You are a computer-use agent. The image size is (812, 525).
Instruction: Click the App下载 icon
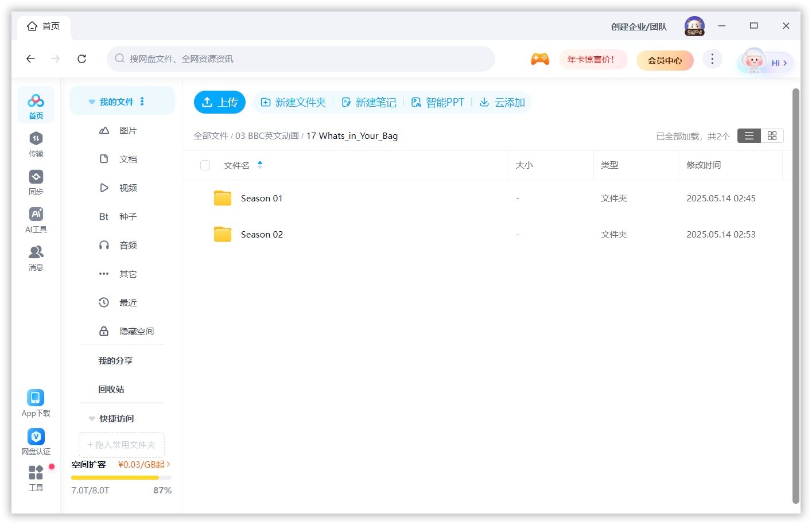tap(36, 398)
